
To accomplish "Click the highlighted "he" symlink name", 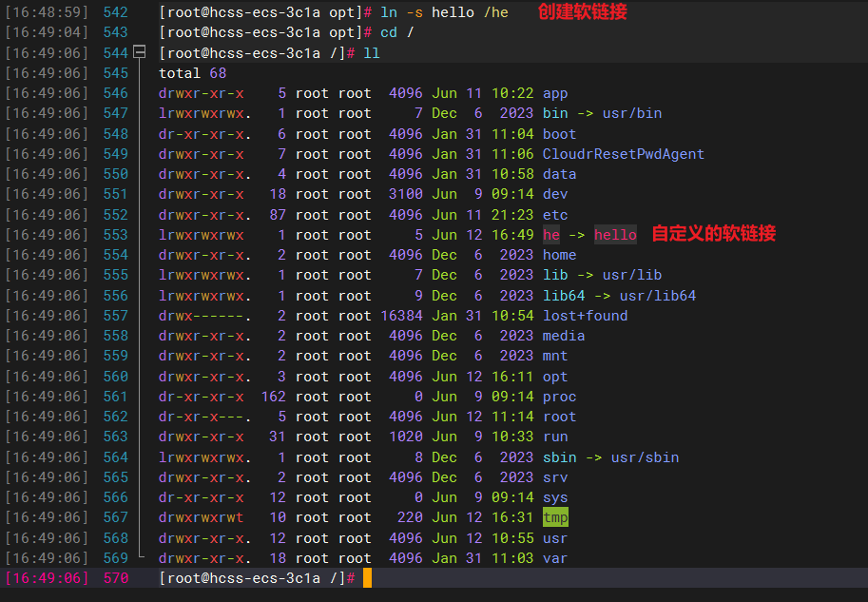I will coord(551,235).
